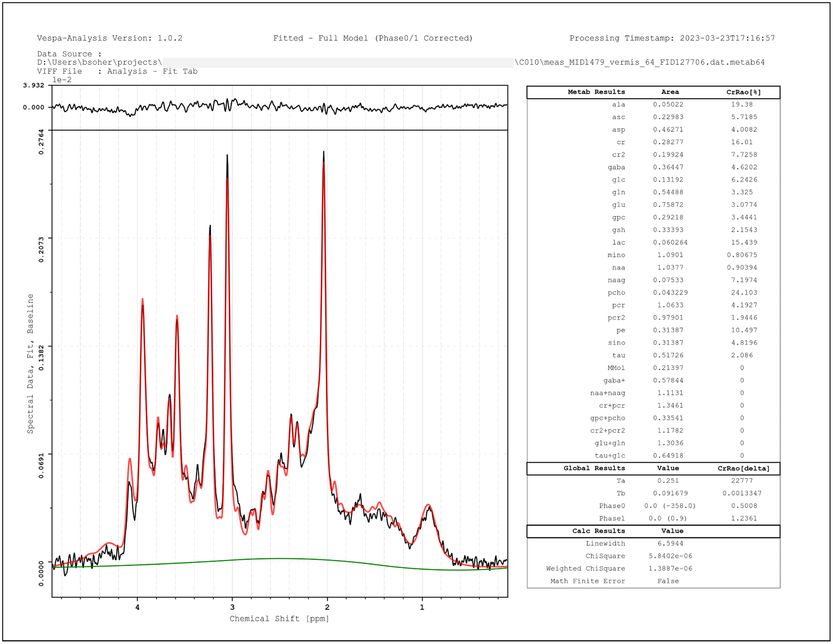Click the Linewidth value 6.5944
The image size is (833, 644).
point(670,543)
